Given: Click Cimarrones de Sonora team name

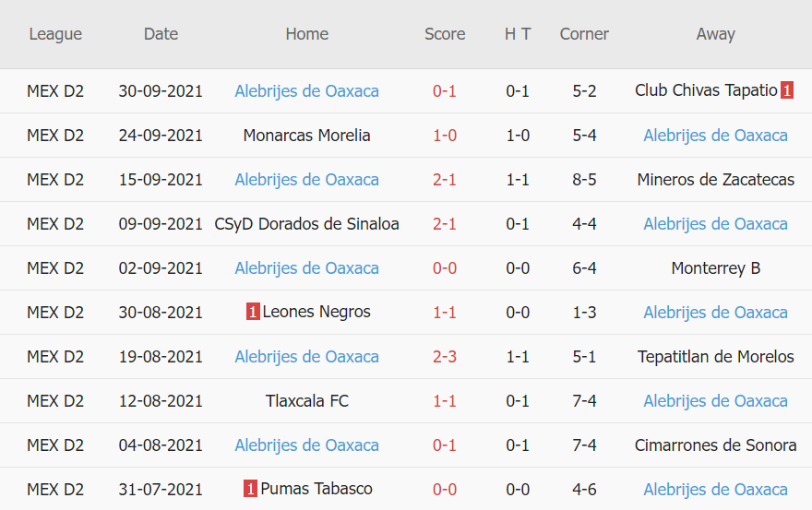Looking at the screenshot, I should [715, 445].
